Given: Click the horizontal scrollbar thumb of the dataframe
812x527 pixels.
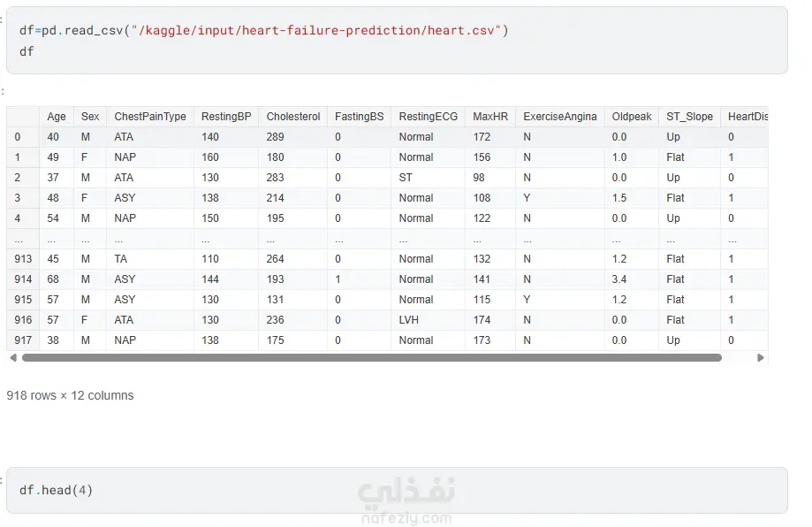Looking at the screenshot, I should [371, 358].
